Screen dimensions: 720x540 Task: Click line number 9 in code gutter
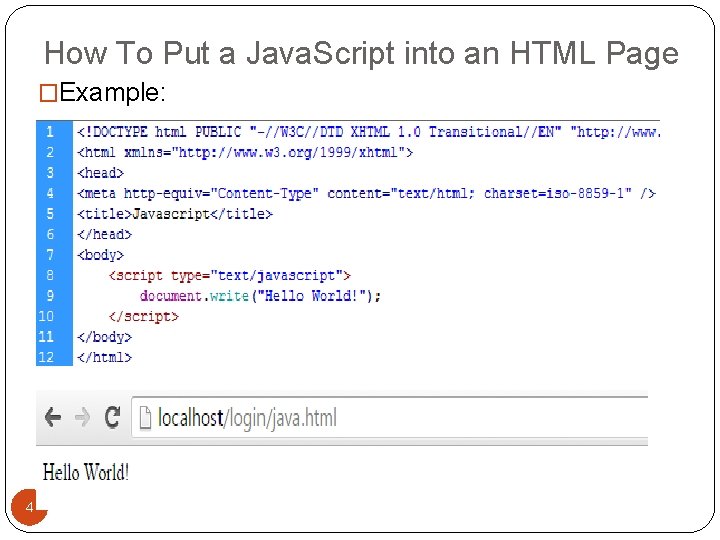click(x=50, y=295)
